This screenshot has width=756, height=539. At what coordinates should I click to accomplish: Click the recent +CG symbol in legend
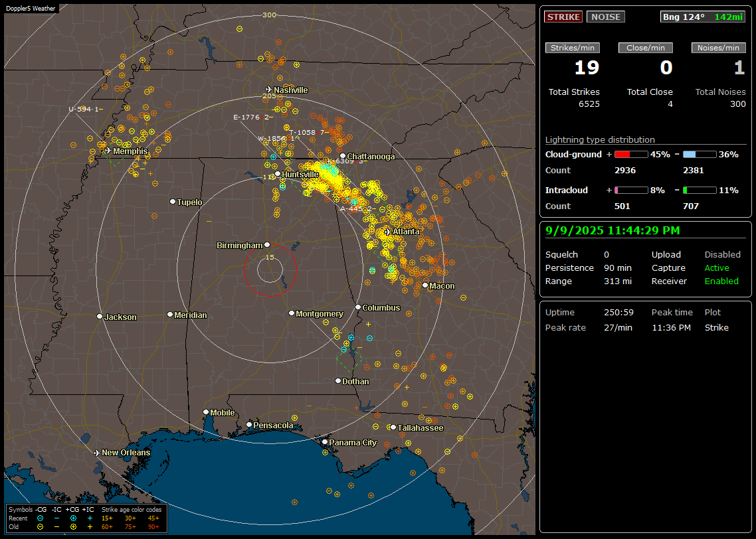73,518
